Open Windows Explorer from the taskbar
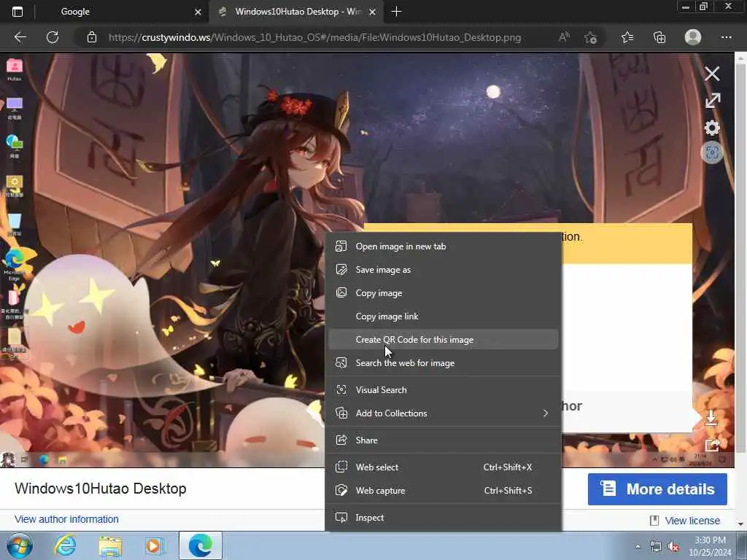The width and height of the screenshot is (747, 560). [x=111, y=545]
